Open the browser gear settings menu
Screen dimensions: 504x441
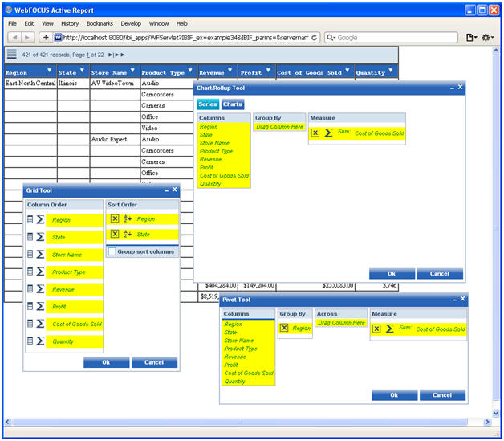coord(487,38)
